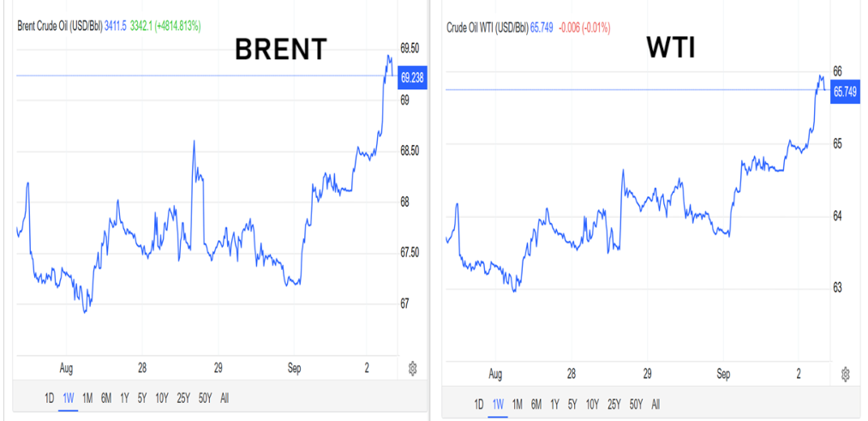Set WTI chart to 5Y view
868x421 pixels.
coord(572,404)
